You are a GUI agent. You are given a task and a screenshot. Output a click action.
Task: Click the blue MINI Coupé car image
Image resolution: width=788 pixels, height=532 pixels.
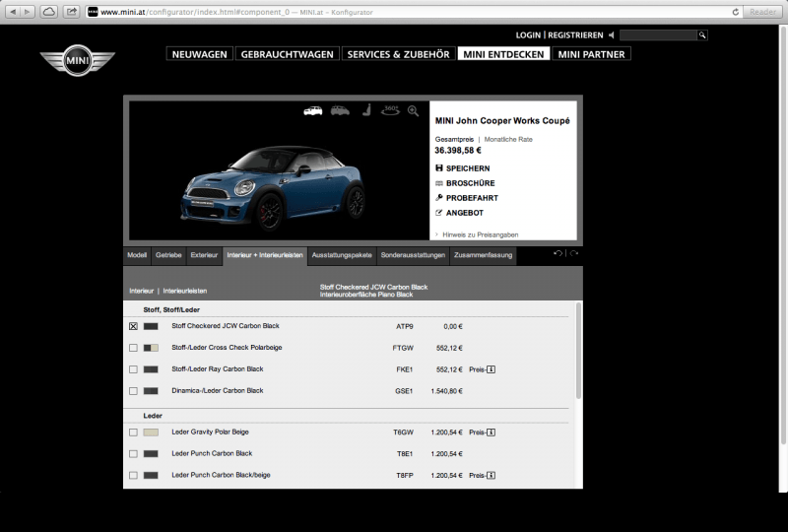[x=274, y=188]
